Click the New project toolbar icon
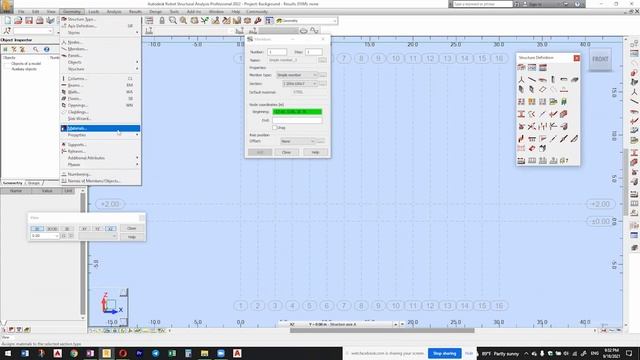This screenshot has height=360, width=640. coord(7,20)
